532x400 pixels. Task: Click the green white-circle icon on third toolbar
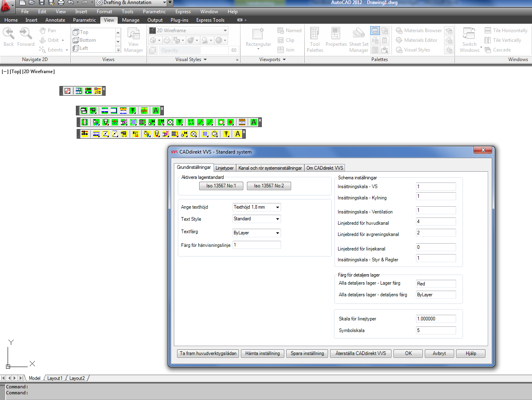[x=221, y=122]
